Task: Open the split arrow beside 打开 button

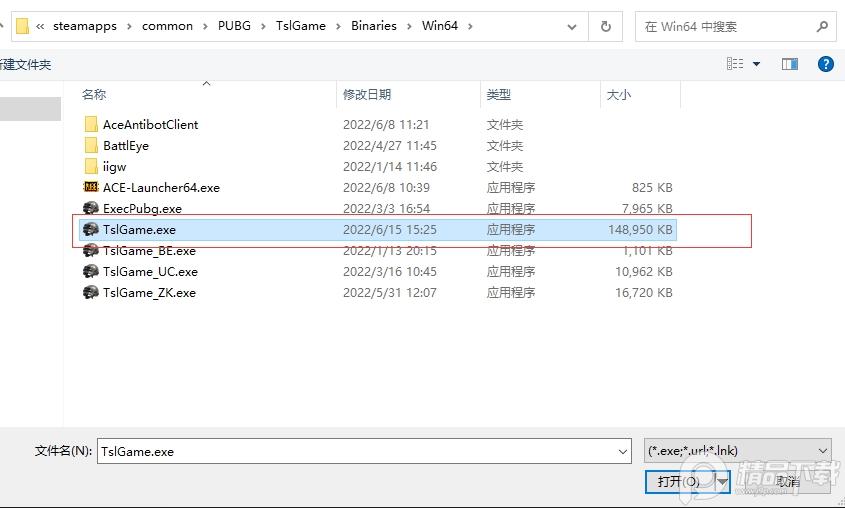Action: (722, 481)
